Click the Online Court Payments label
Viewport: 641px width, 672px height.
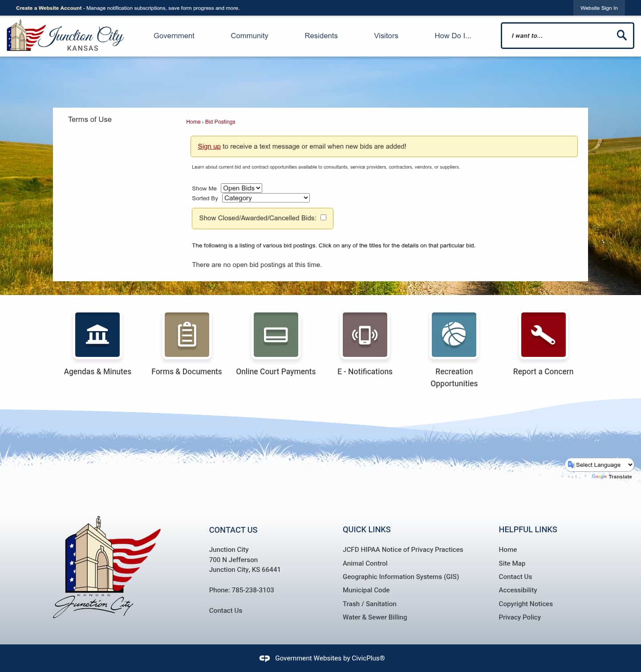276,372
